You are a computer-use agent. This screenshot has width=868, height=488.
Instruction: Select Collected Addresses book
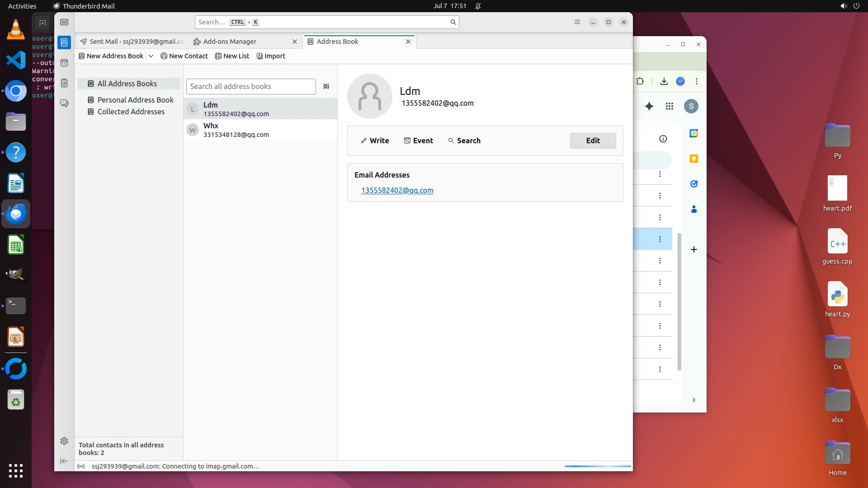pyautogui.click(x=131, y=112)
